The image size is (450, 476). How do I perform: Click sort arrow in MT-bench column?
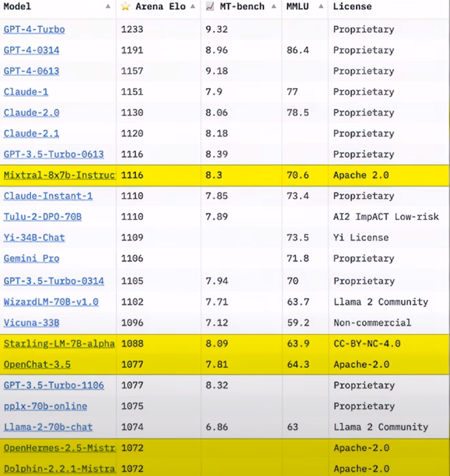272,7
